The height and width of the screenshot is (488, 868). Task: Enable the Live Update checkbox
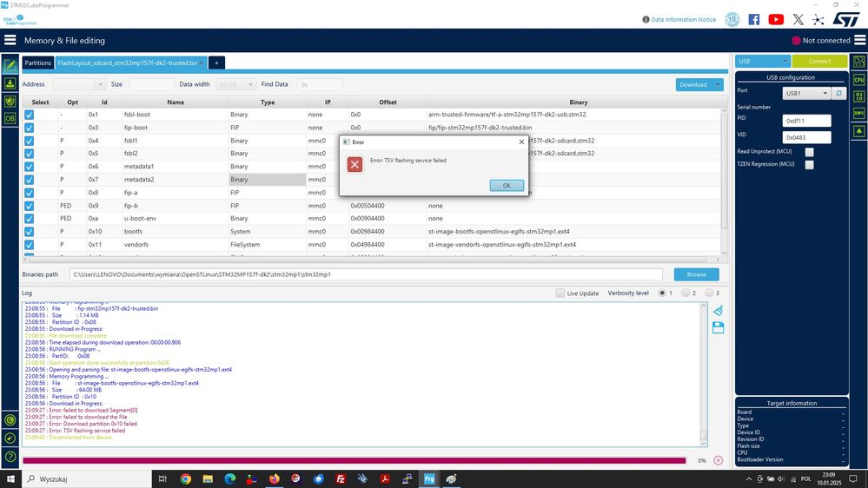560,293
